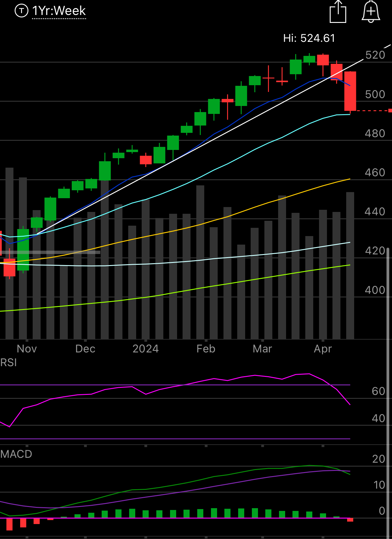Tap the MACD 10 level label

coord(379,485)
